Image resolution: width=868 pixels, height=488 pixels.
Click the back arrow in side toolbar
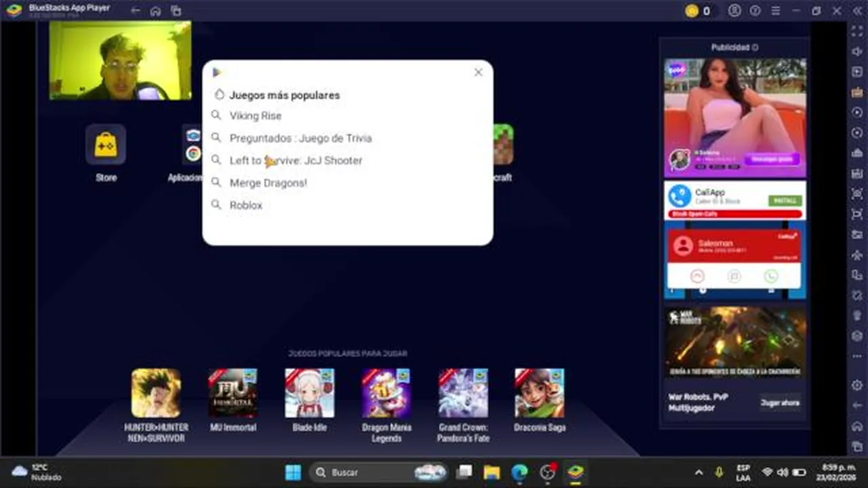pos(857,405)
